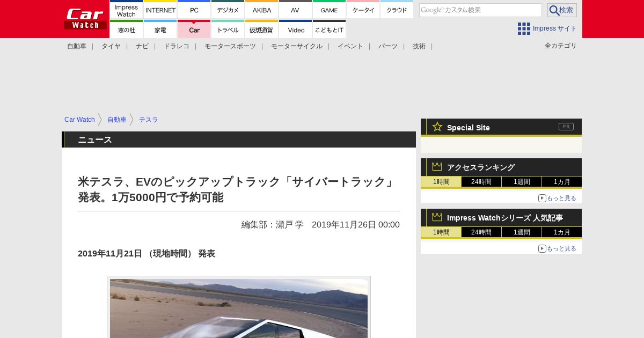Open the Impress Watch site tab

tap(126, 10)
